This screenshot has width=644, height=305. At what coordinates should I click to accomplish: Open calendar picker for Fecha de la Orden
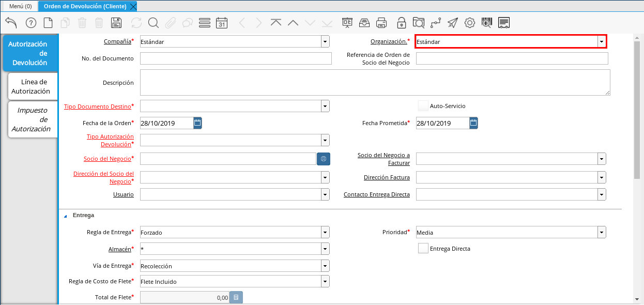click(x=197, y=123)
